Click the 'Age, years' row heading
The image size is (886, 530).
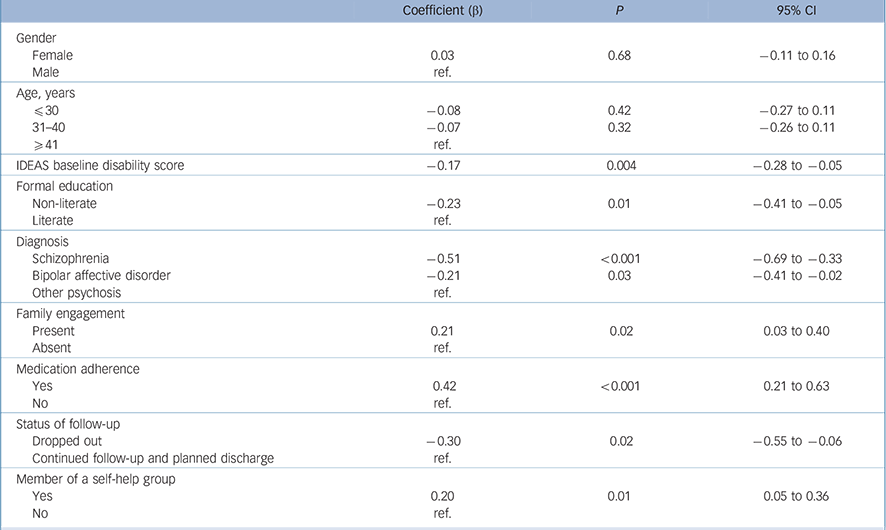tap(46, 92)
